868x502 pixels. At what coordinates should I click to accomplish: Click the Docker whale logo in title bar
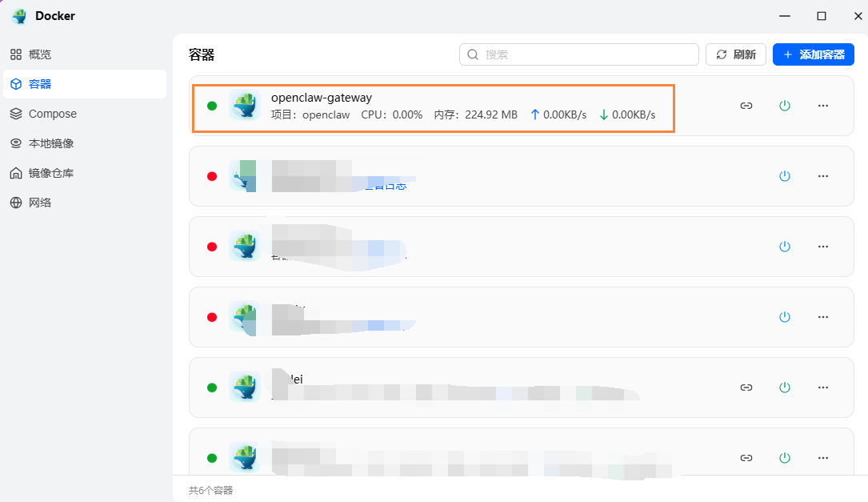19,16
